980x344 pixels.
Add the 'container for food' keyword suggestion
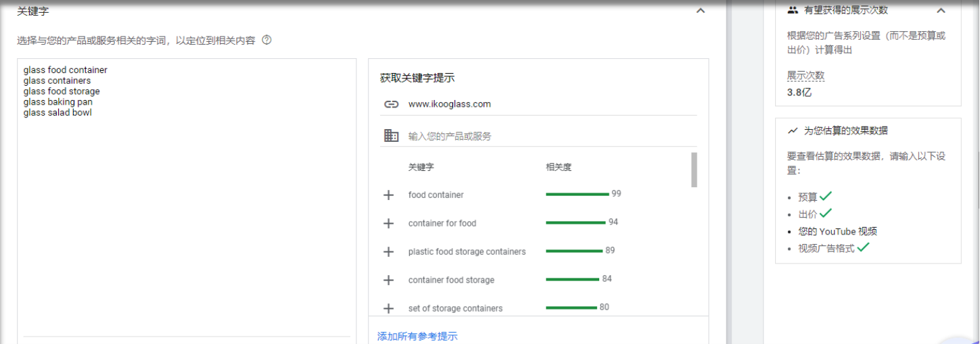[x=388, y=224]
